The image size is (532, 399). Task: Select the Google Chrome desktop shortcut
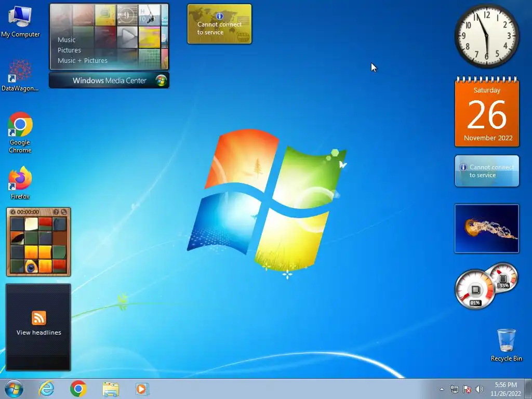tap(20, 132)
